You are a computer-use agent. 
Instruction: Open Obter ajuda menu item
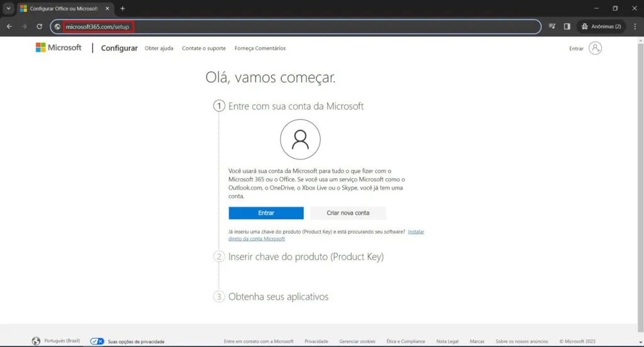(159, 48)
